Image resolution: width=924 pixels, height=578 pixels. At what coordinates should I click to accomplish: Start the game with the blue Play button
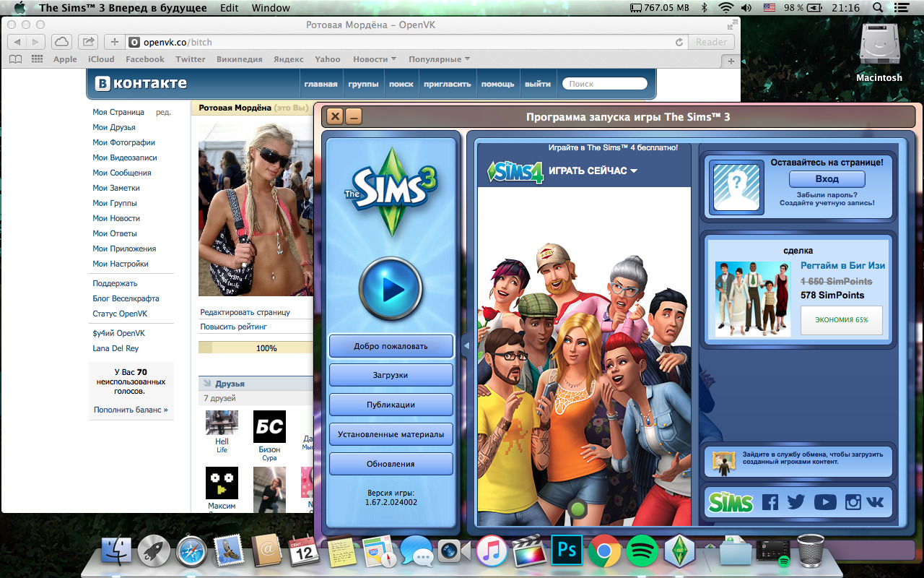[391, 289]
